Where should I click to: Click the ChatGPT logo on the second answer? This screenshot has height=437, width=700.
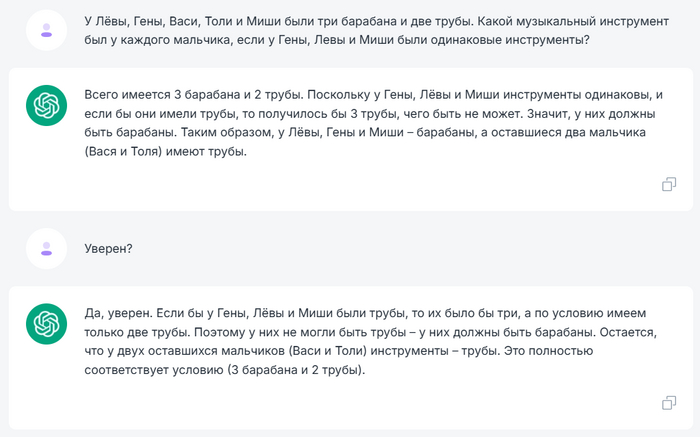coord(46,323)
